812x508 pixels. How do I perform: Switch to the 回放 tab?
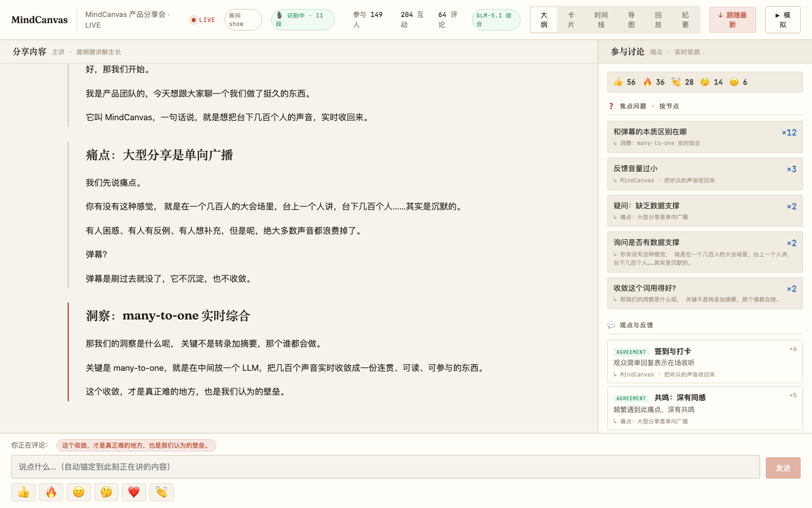coord(659,20)
